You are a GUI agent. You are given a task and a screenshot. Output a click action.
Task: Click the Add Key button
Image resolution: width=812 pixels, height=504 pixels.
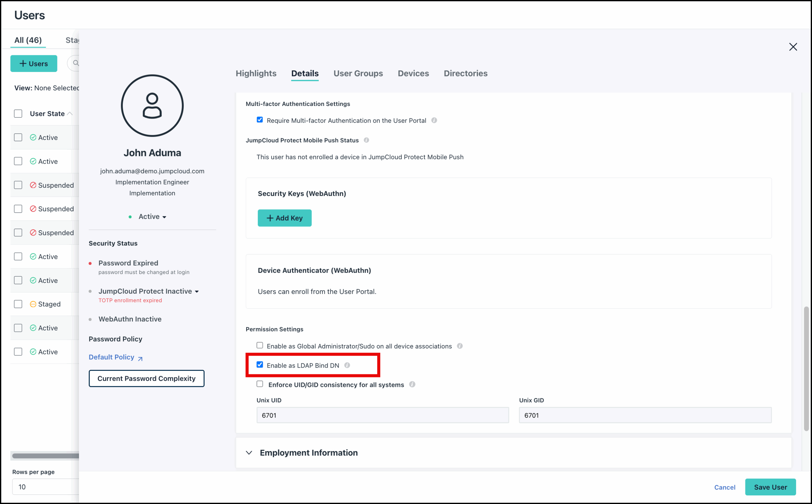click(284, 218)
